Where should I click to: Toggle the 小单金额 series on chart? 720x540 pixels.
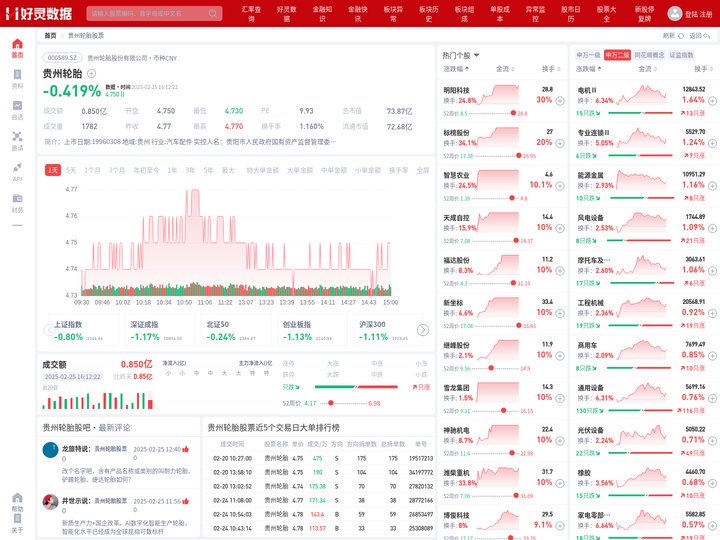click(x=368, y=170)
